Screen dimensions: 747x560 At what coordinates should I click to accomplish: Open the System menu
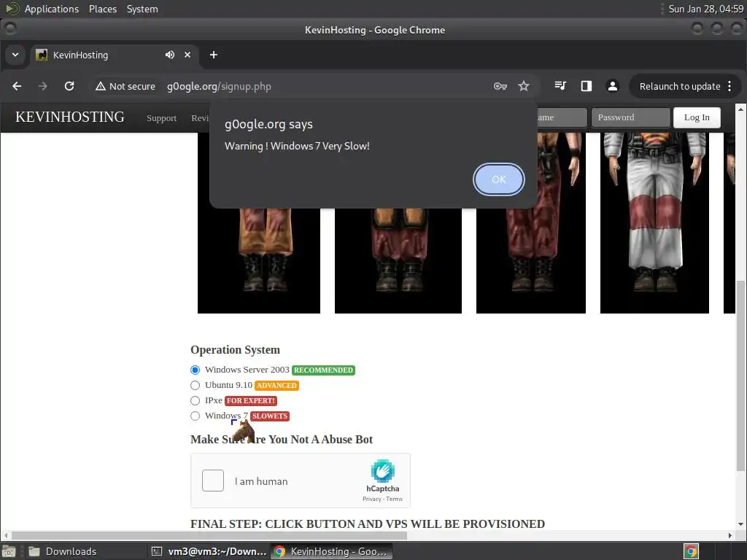click(142, 9)
